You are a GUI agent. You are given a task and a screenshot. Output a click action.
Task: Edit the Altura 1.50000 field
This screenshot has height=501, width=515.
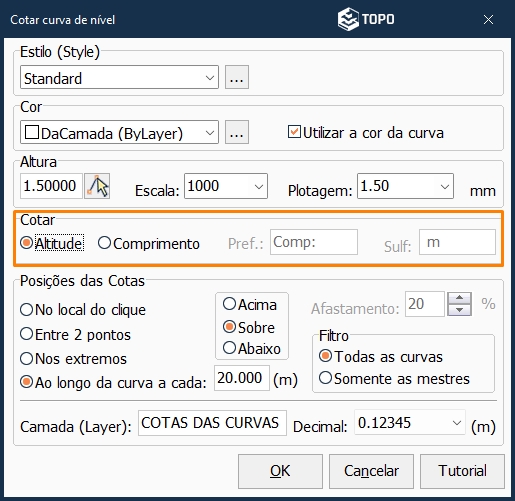pos(51,186)
